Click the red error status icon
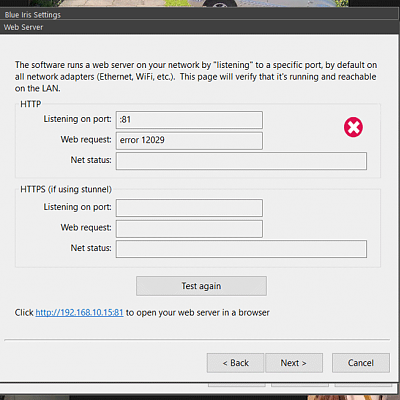 click(353, 127)
